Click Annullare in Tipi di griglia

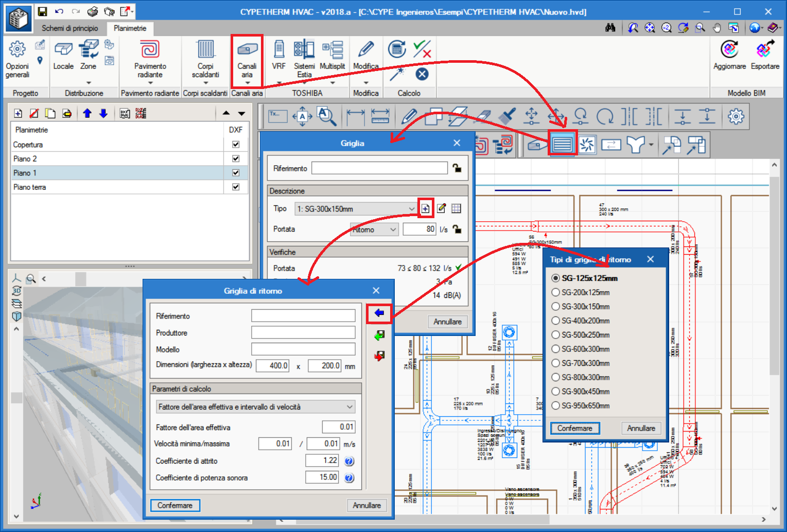[x=641, y=428]
